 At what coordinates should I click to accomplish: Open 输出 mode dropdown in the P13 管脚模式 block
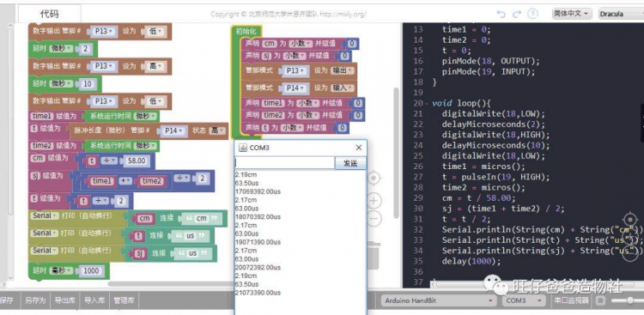point(342,70)
